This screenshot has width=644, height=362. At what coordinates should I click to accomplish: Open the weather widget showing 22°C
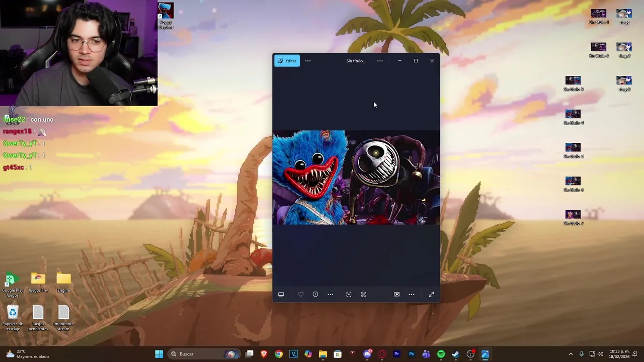[x=28, y=354]
